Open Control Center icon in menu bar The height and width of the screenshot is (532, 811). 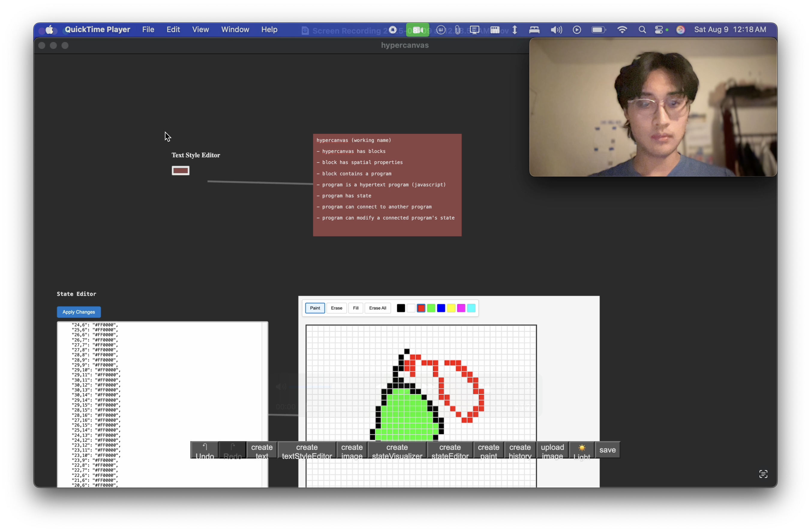[x=659, y=30]
